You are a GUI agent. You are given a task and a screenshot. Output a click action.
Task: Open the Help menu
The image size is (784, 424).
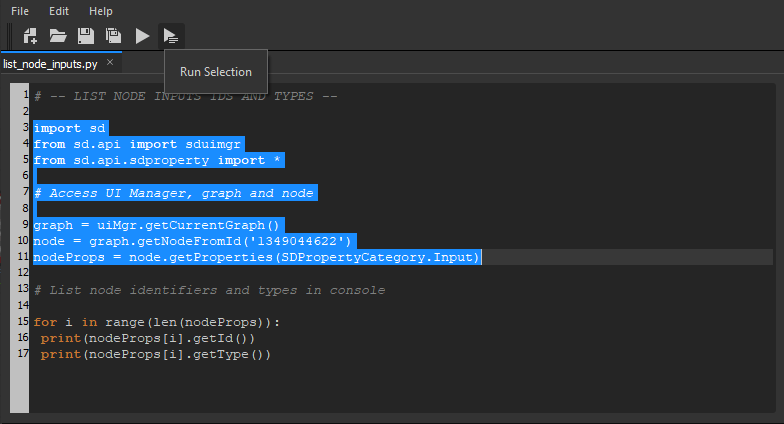tap(101, 10)
